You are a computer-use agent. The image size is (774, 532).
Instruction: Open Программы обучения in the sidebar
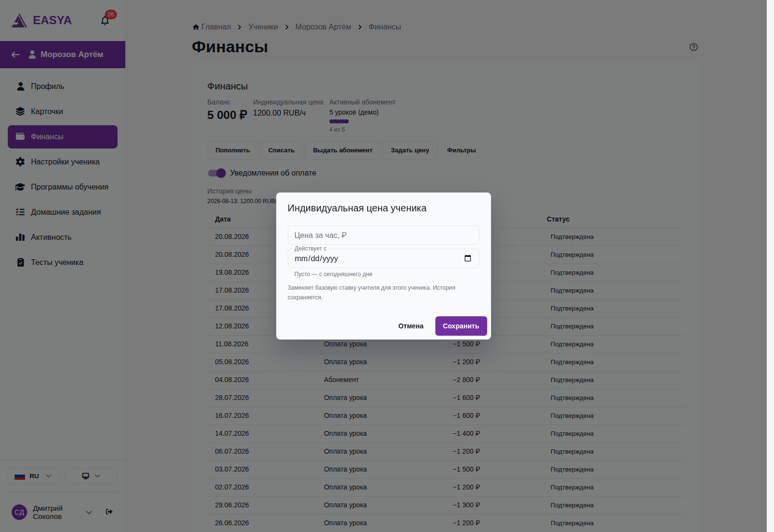pyautogui.click(x=62, y=187)
